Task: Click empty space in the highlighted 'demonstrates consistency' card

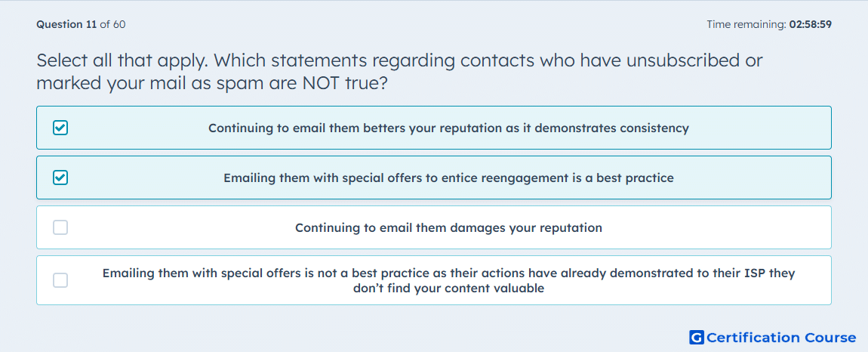Action: coord(764,128)
